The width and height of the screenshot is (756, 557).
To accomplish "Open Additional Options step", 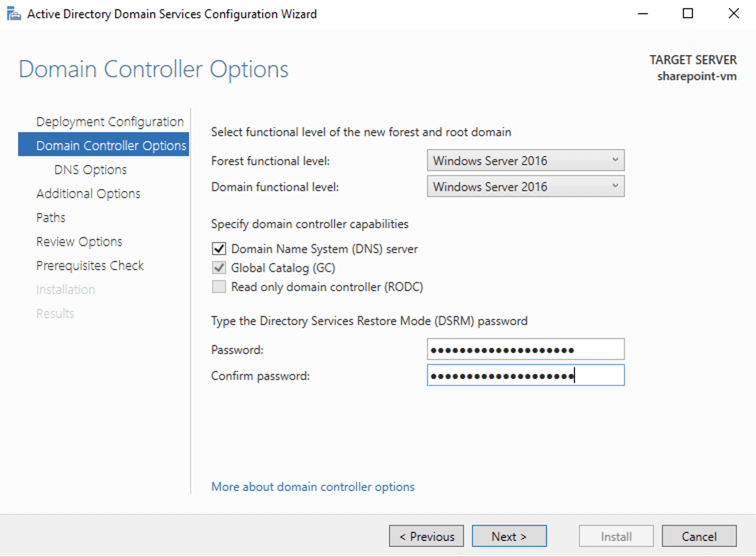I will (88, 193).
